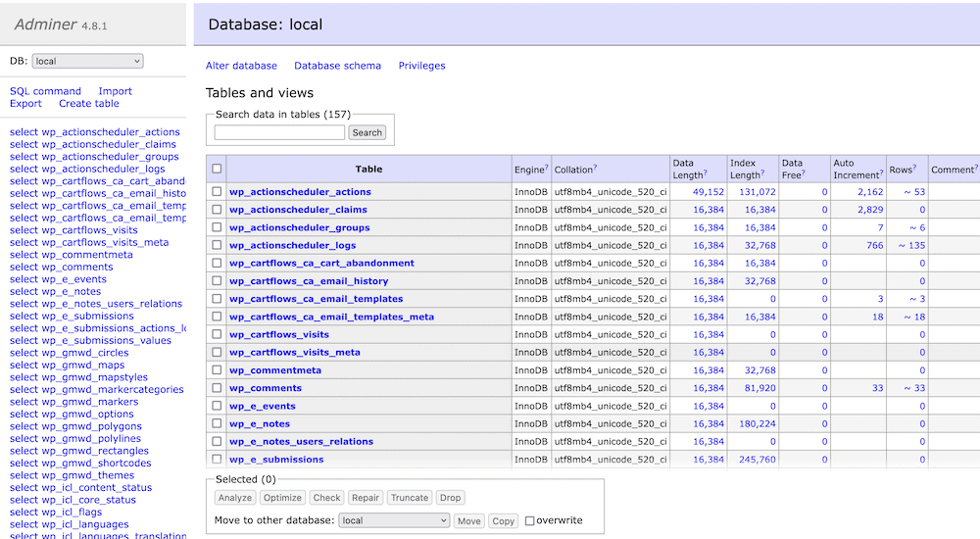Click the Comment column help question mark
Screen dimensions: 980x539
(x=976, y=167)
